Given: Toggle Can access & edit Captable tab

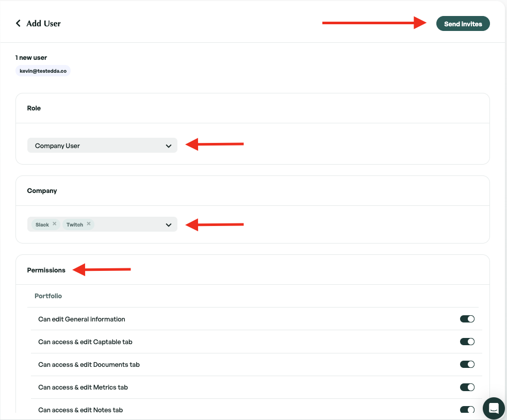Looking at the screenshot, I should 467,342.
